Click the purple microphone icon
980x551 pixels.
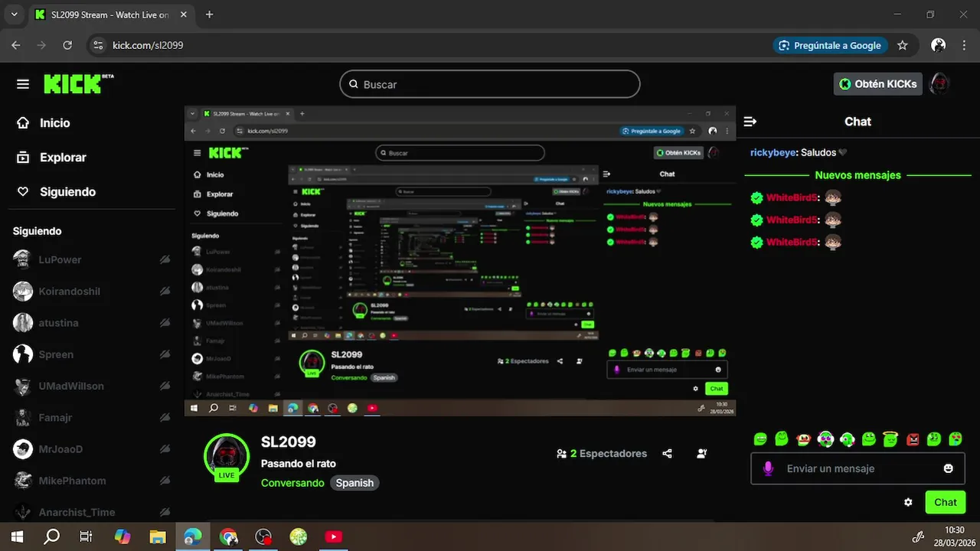[768, 468]
